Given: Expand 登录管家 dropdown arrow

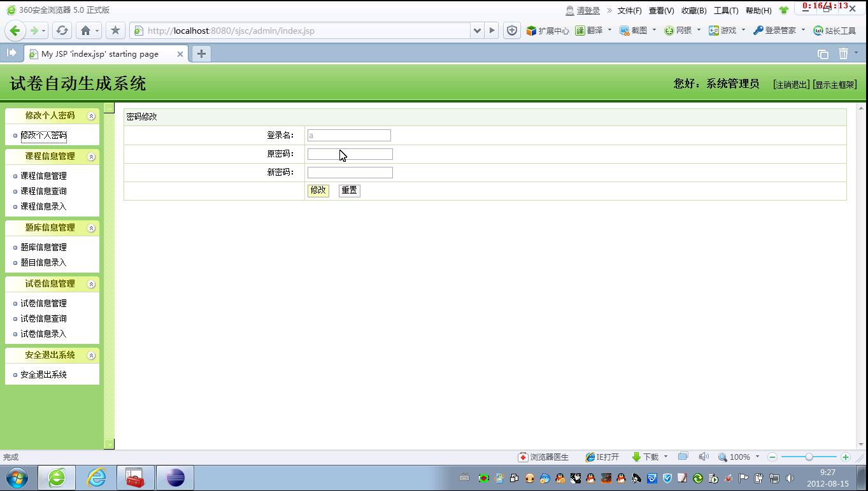Looking at the screenshot, I should click(x=803, y=30).
